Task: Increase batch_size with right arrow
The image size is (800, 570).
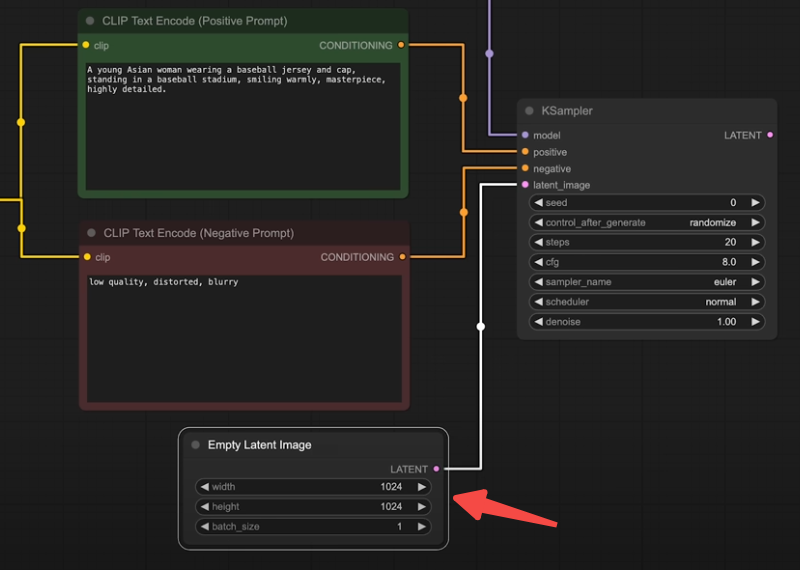Action: coord(422,527)
